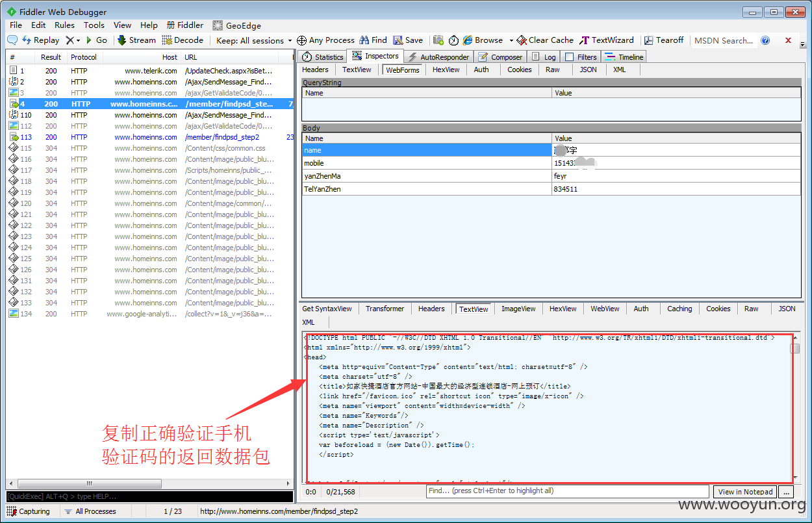Click the Go toolbar button
Image resolution: width=812 pixels, height=523 pixels.
[97, 40]
